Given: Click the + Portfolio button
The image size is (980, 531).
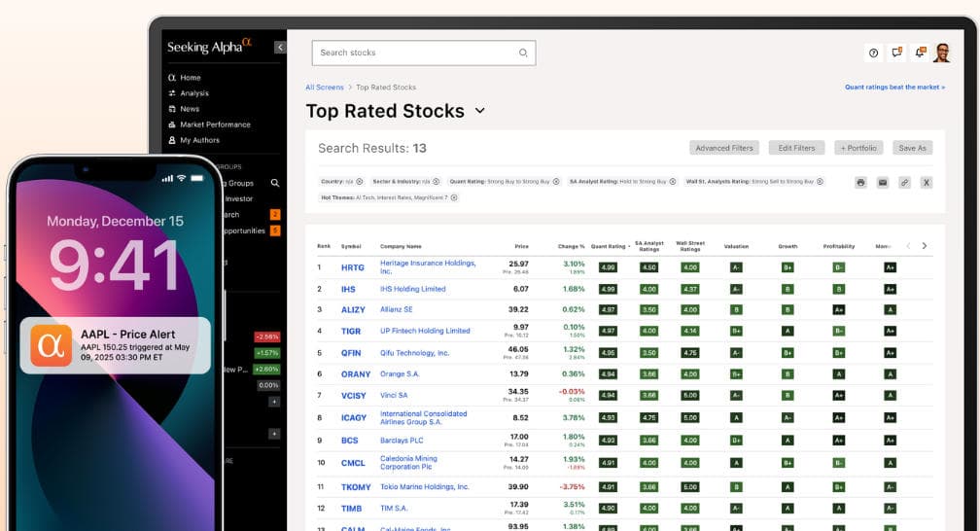Looking at the screenshot, I should [x=858, y=148].
